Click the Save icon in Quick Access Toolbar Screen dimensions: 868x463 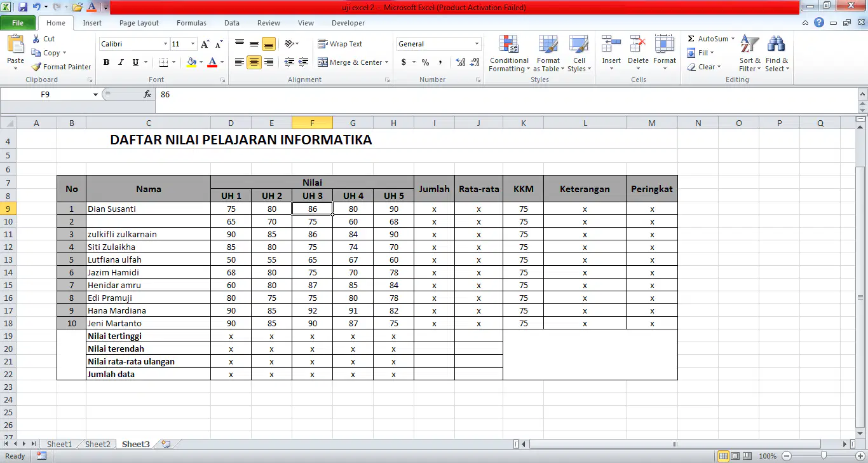(23, 8)
